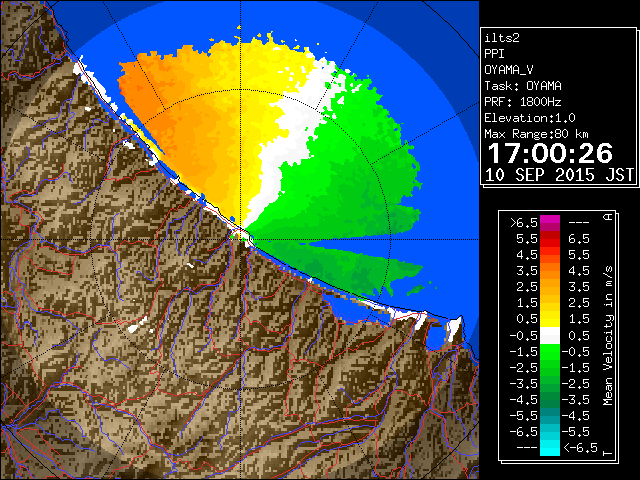
Task: Click the '>6.5' legend label
Action: (x=524, y=223)
